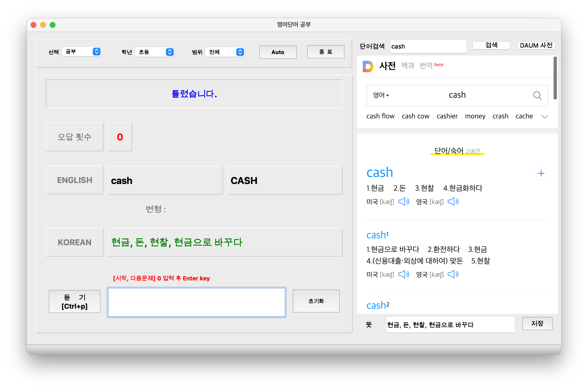This screenshot has height=390, width=588.
Task: Expand related search words chevron
Action: tap(544, 117)
